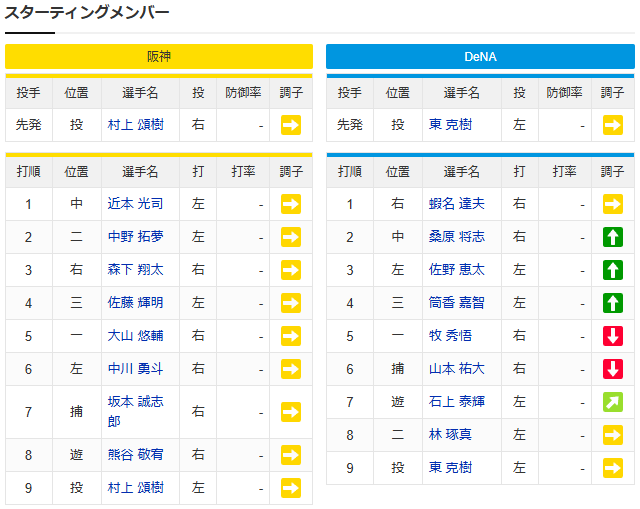Open player link 山本 祐大
Viewport: 640px width, 509px height.
pyautogui.click(x=457, y=369)
